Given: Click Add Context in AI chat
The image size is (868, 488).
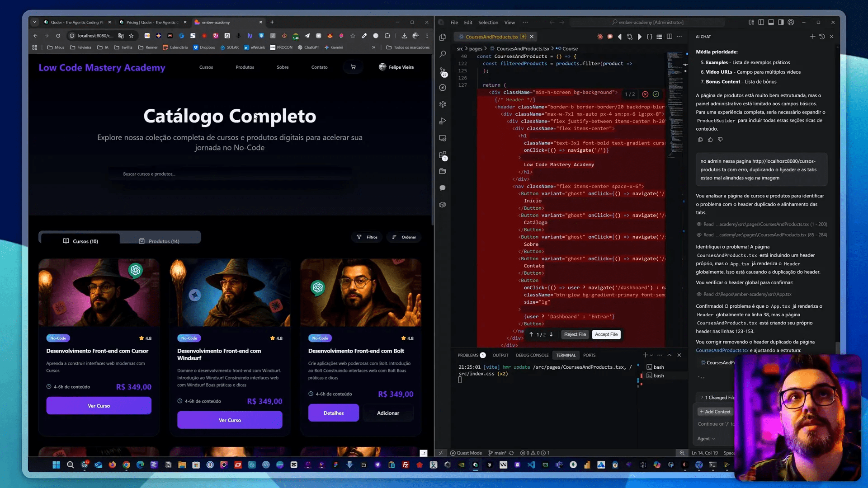Looking at the screenshot, I should [715, 412].
